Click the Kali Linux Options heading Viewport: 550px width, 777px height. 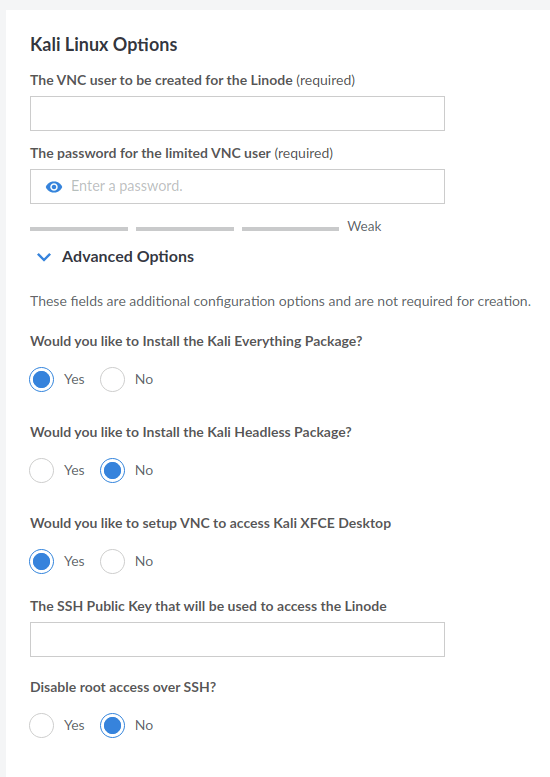[x=104, y=45]
